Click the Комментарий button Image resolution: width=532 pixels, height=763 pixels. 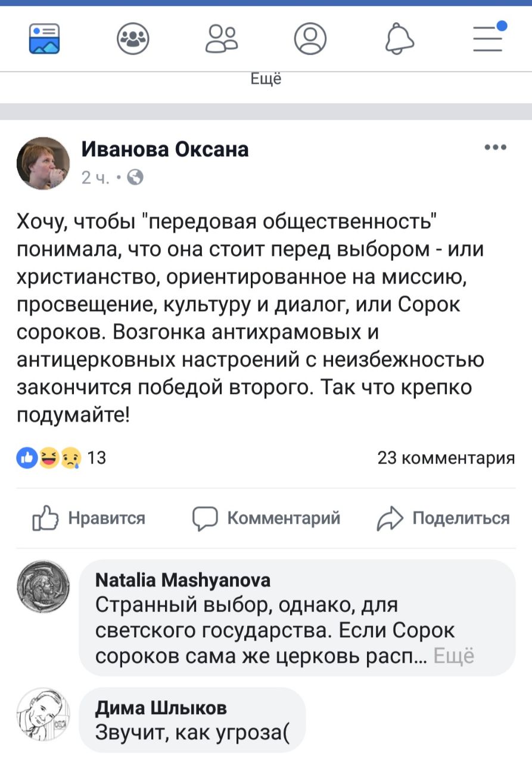pos(266,518)
